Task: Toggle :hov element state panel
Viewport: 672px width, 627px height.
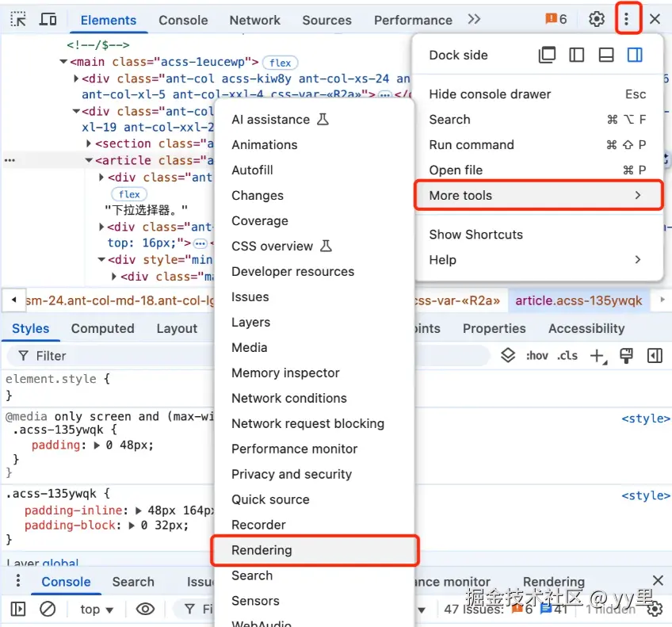Action: click(x=537, y=356)
